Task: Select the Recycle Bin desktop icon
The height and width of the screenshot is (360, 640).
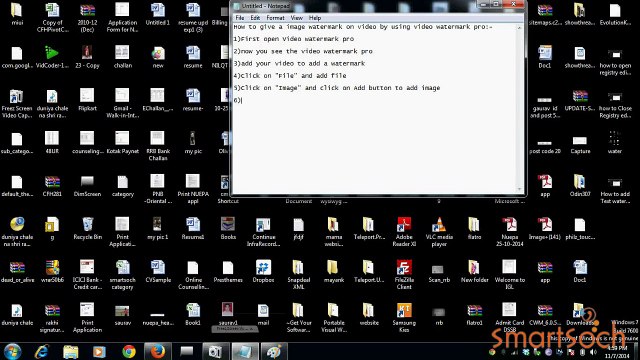Action: 87,229
